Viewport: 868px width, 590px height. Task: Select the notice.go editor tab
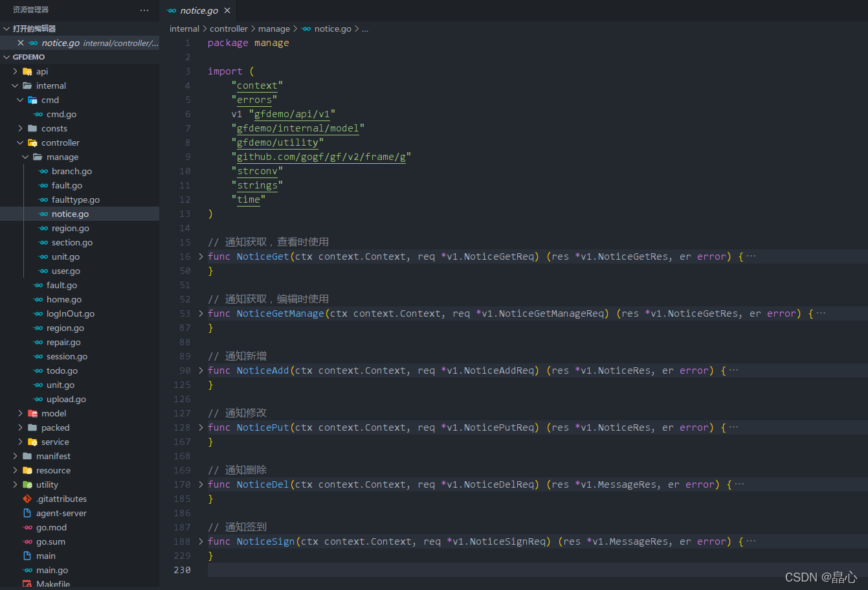coord(199,10)
